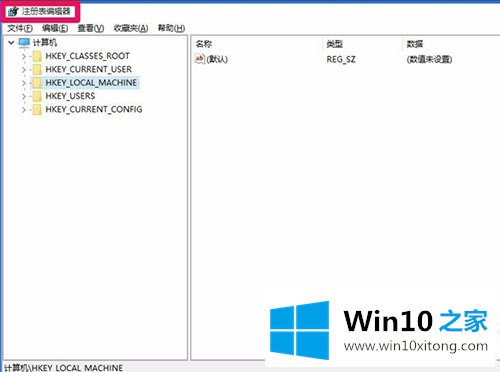
Task: Expand the HKEY_CURRENT_CONFIG chevron
Action: pyautogui.click(x=24, y=110)
